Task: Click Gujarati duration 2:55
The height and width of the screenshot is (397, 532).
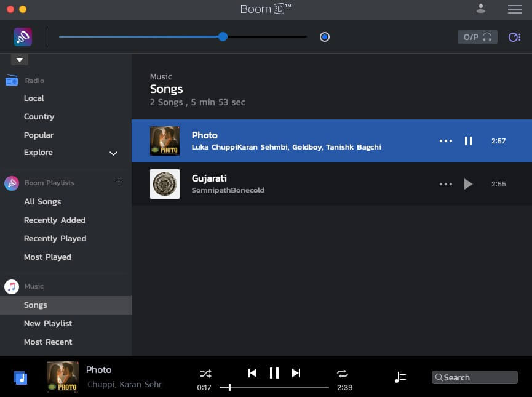Action: tap(498, 184)
